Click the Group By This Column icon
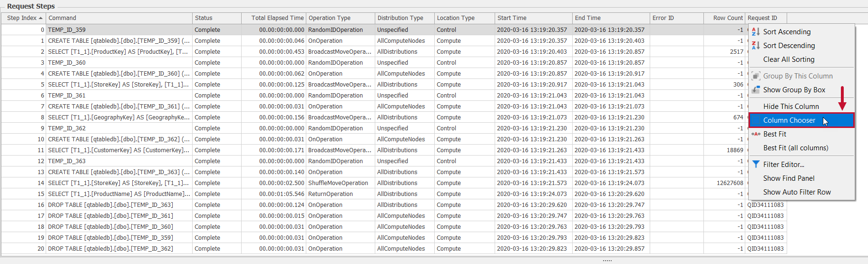This screenshot has width=868, height=264. tap(755, 76)
